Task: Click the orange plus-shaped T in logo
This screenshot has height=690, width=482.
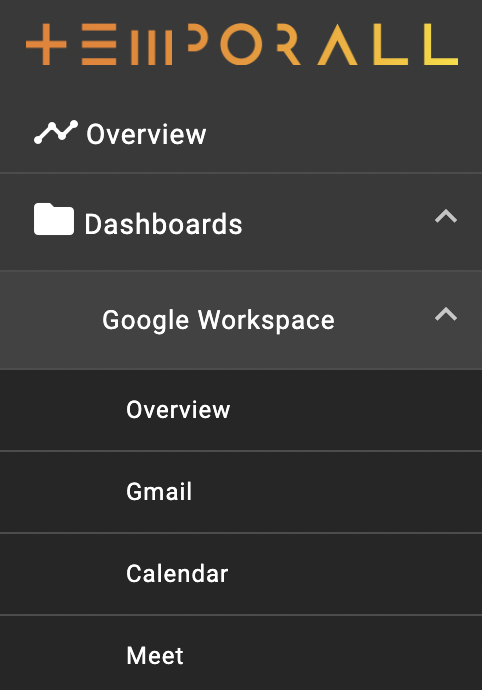Action: [46, 44]
